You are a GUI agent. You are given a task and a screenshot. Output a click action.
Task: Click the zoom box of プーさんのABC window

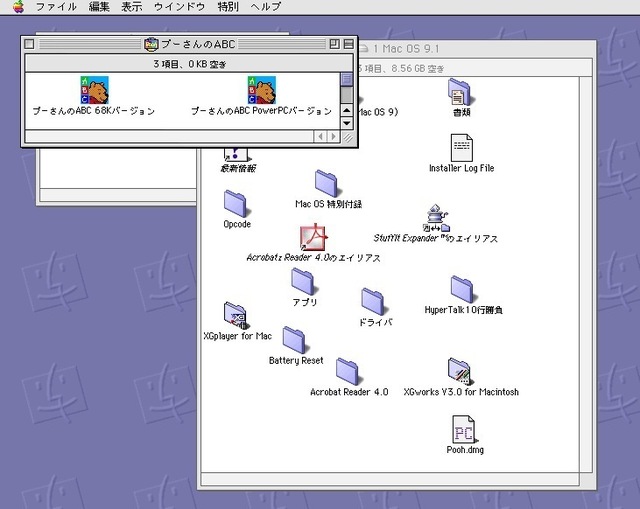pos(334,44)
